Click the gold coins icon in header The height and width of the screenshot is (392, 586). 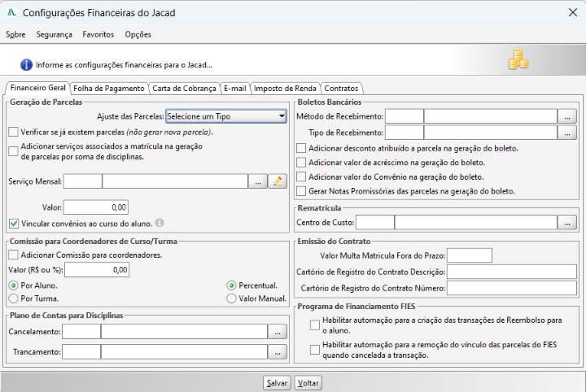click(x=518, y=59)
